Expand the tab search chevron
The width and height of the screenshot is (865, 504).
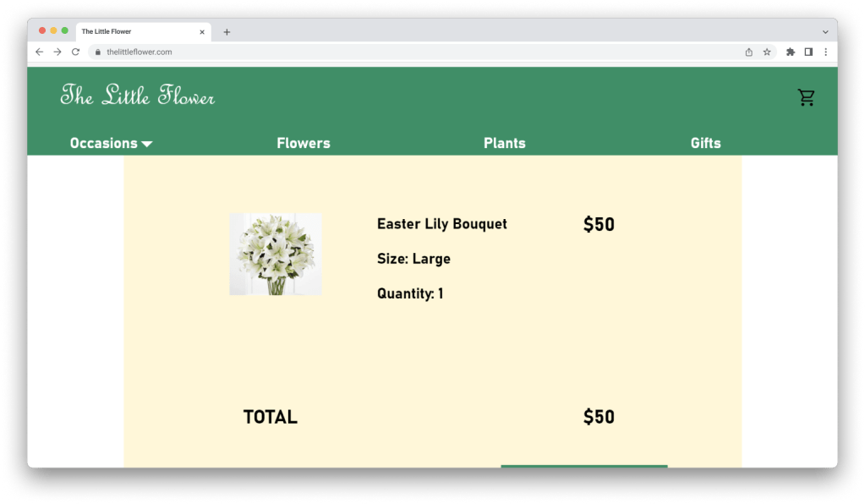[x=825, y=32]
